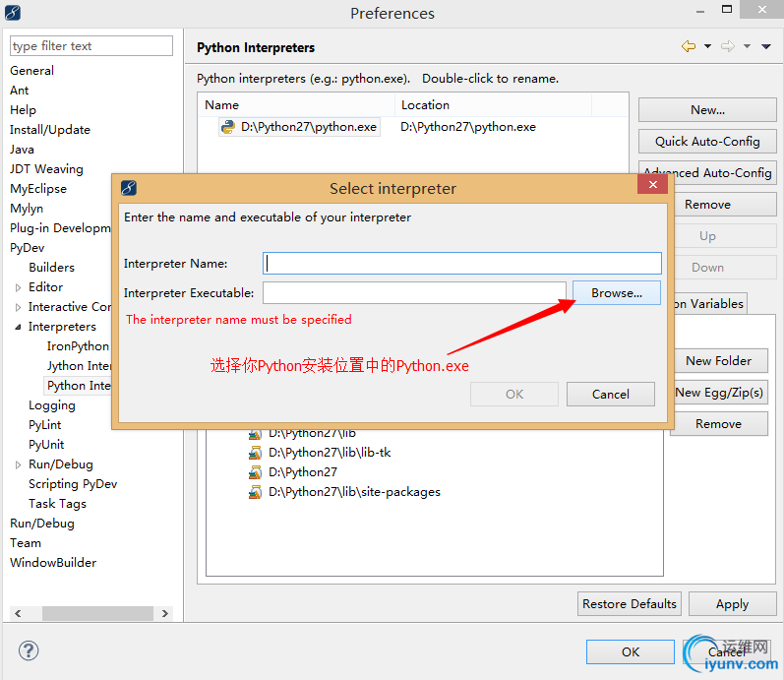Viewport: 784px width, 680px height.
Task: Expand the Editor tree node
Action: click(x=18, y=287)
